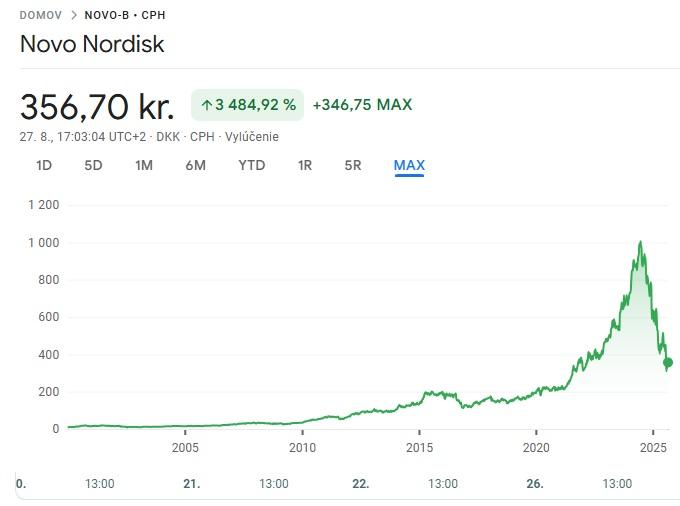Select the MAX range tab
This screenshot has height=506, width=680.
pyautogui.click(x=409, y=165)
